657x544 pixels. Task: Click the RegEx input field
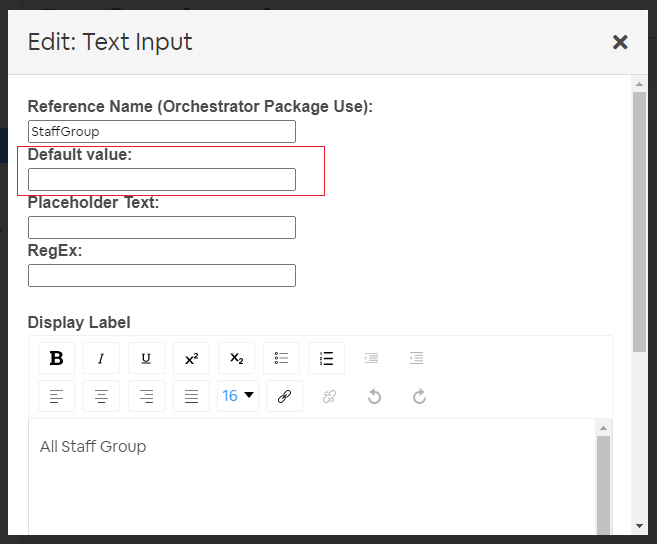[162, 275]
